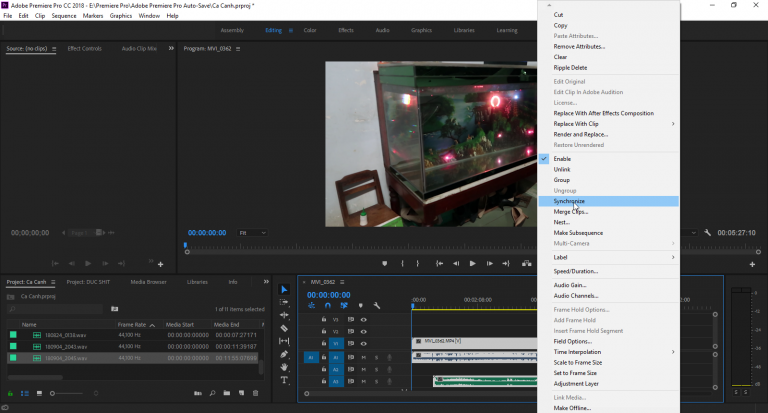
Task: Step forward one frame
Action: [x=489, y=264]
